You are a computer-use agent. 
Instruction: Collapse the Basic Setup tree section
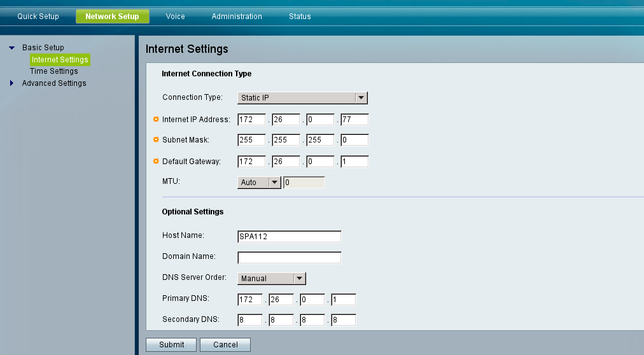pyautogui.click(x=12, y=48)
